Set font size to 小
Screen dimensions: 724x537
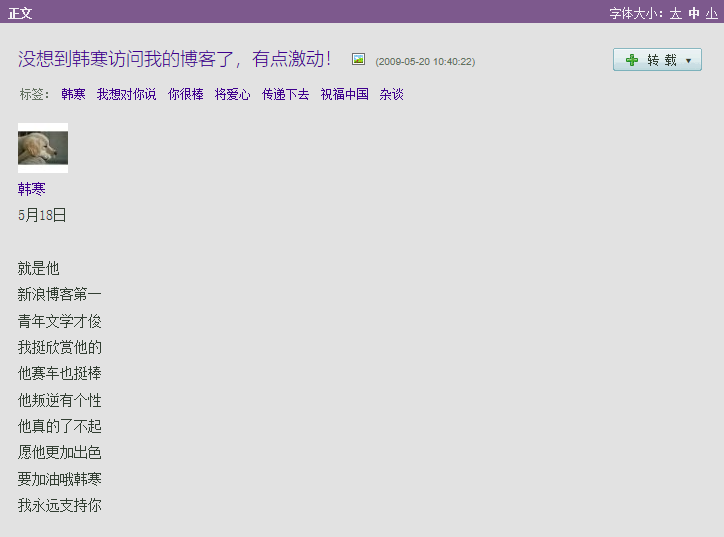point(712,13)
